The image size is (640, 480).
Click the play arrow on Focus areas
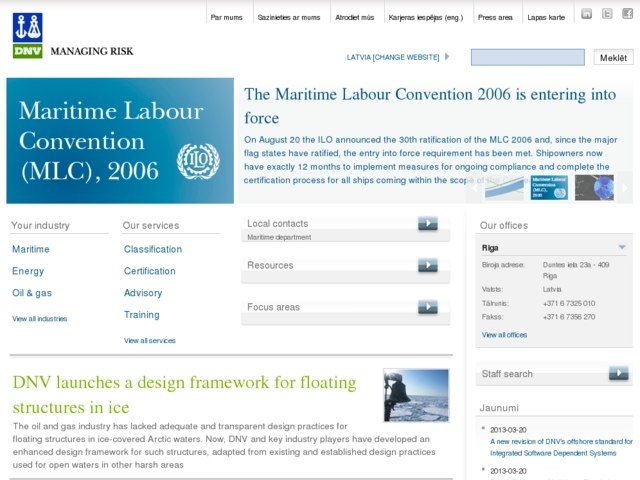(x=428, y=307)
